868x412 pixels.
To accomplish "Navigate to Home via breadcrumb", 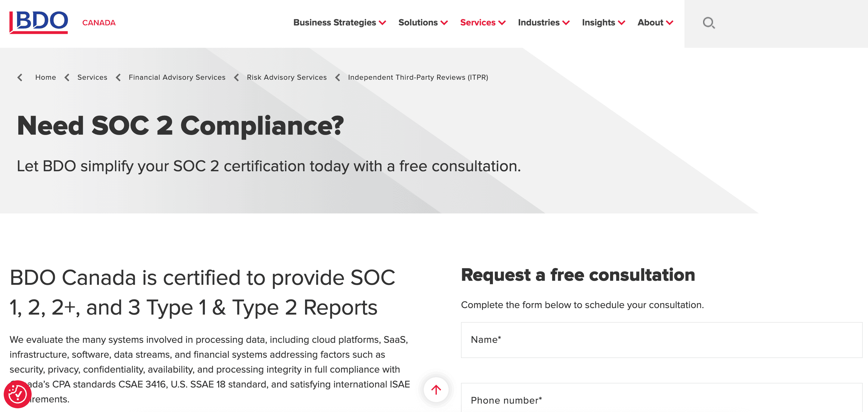I will point(45,77).
